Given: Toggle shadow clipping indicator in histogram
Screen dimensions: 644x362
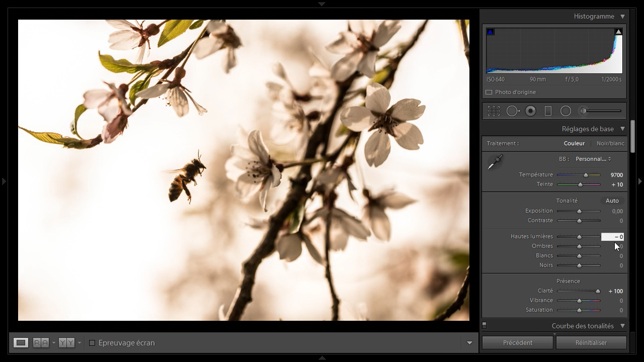Looking at the screenshot, I should [x=491, y=32].
